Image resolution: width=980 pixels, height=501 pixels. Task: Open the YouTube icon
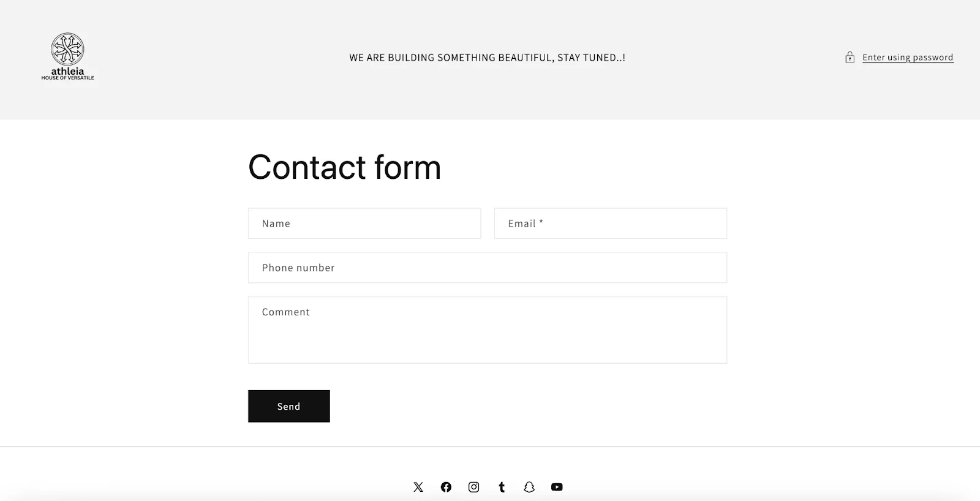point(557,487)
